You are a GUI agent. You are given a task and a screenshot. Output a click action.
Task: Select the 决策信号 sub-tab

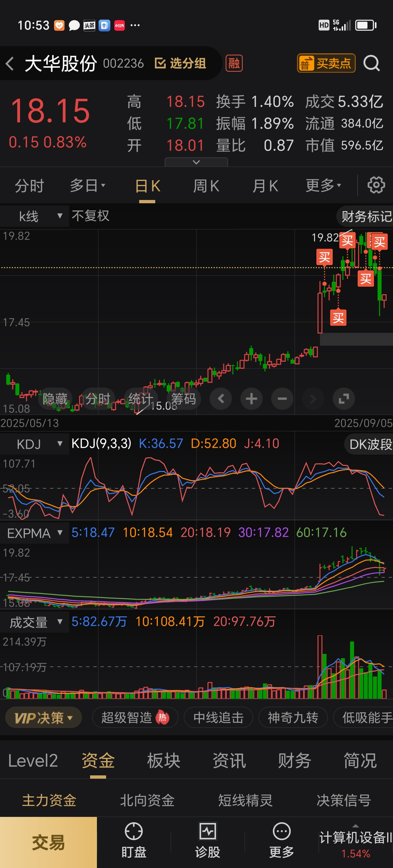click(344, 800)
